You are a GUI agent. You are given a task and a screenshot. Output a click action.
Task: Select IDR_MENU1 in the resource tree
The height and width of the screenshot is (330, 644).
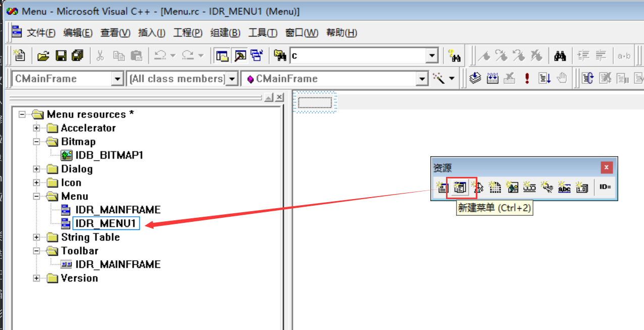pos(106,223)
